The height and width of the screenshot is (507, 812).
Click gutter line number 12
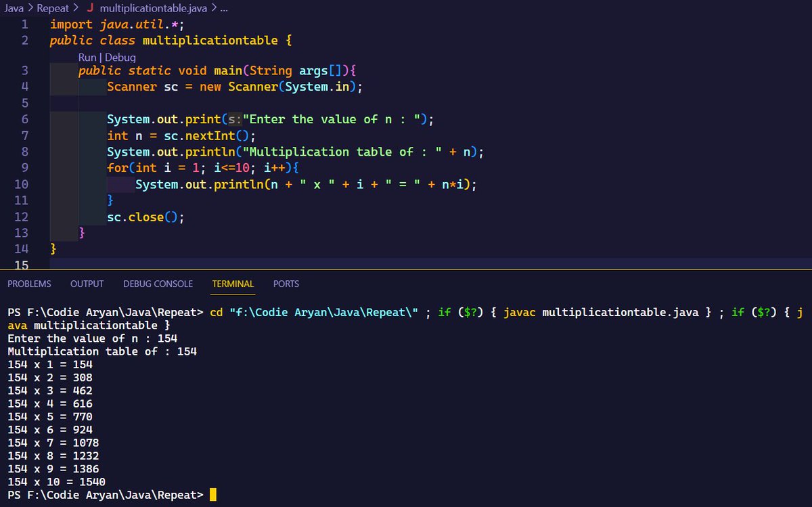(21, 217)
